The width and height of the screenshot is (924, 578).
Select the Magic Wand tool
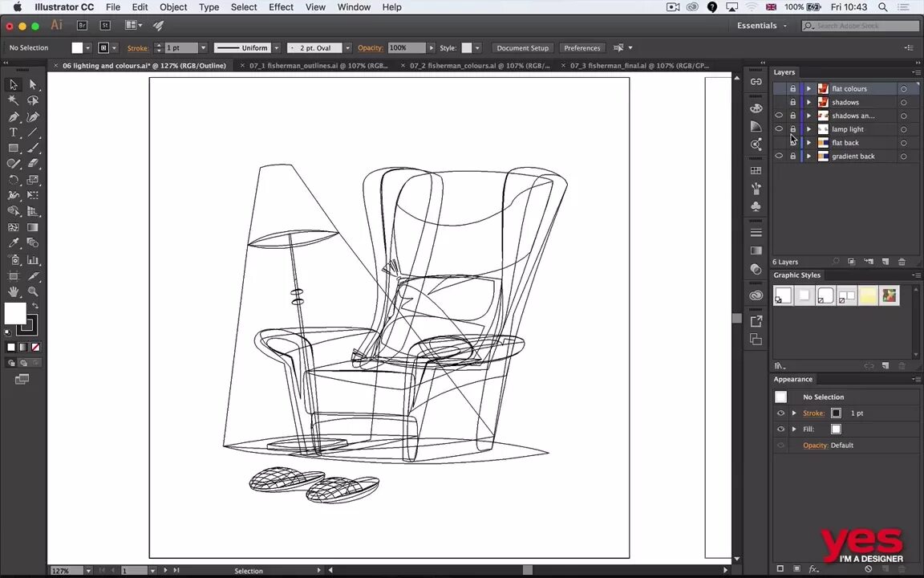pyautogui.click(x=14, y=101)
